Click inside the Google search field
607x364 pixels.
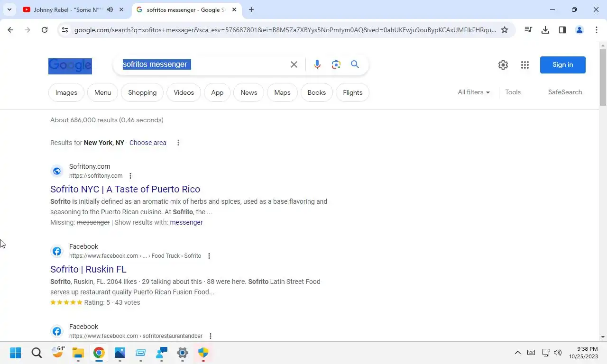coord(204,64)
